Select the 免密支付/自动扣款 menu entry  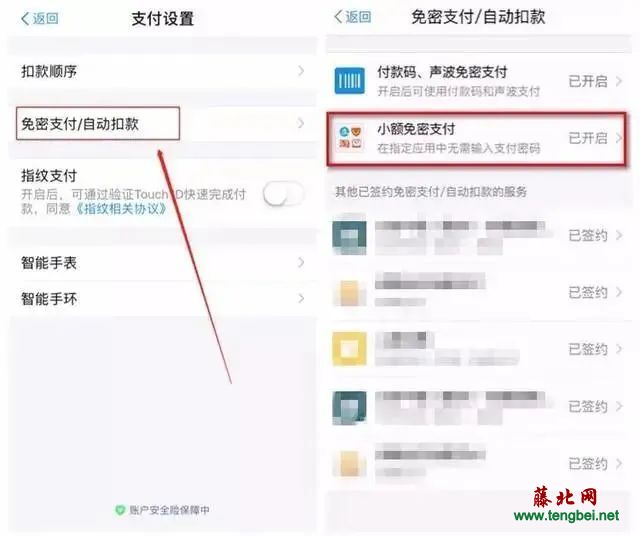pos(98,124)
